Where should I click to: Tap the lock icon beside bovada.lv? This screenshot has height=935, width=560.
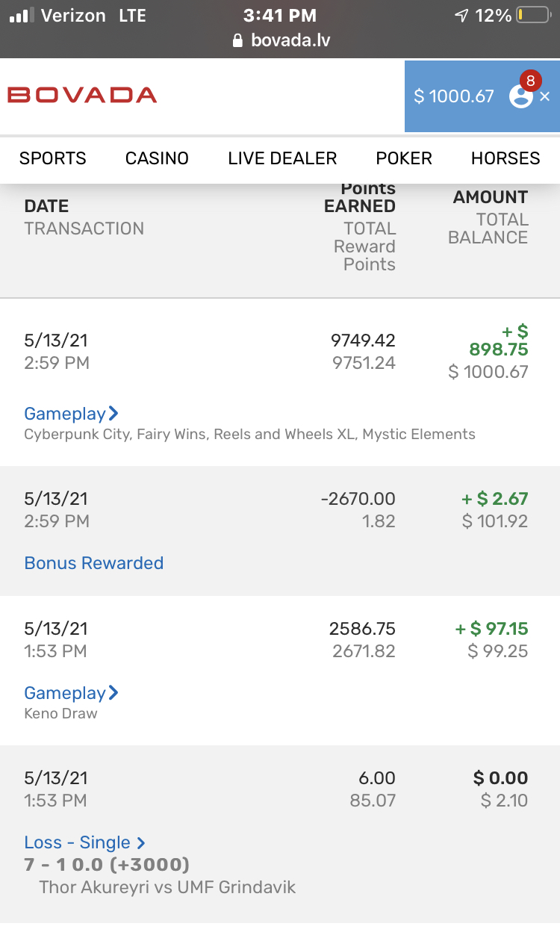[x=238, y=40]
